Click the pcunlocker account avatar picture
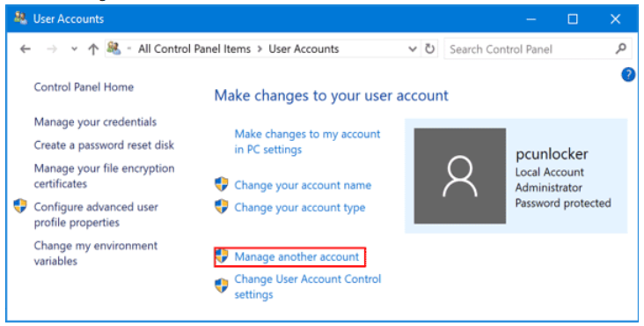Screen dimensions: 644x326 coord(459,176)
